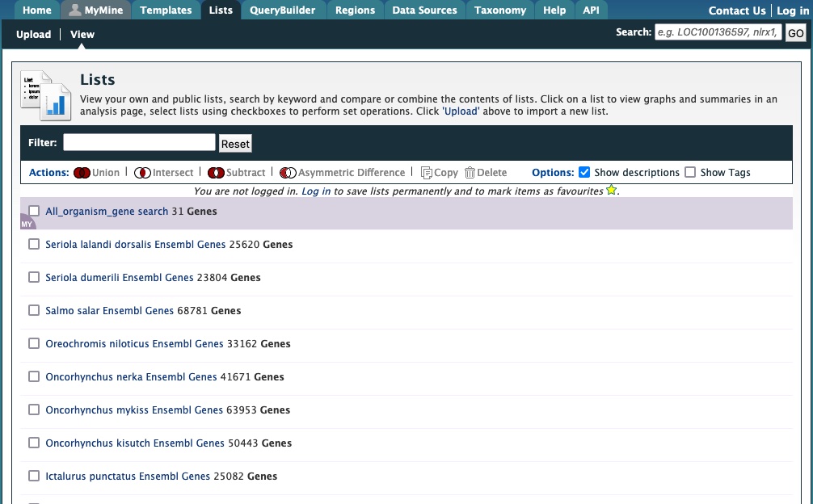Uncheck the Show descriptions checkbox
The image size is (813, 504).
(584, 173)
